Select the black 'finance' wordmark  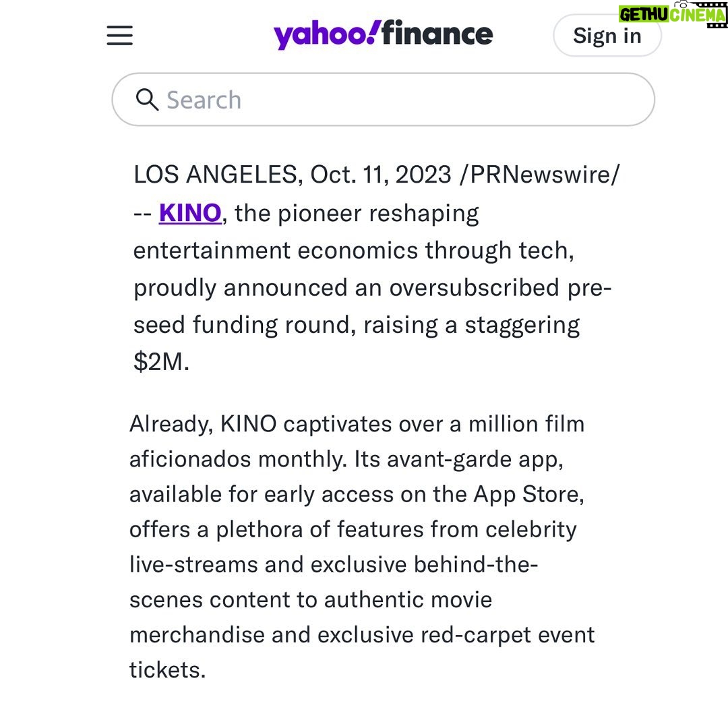[437, 34]
